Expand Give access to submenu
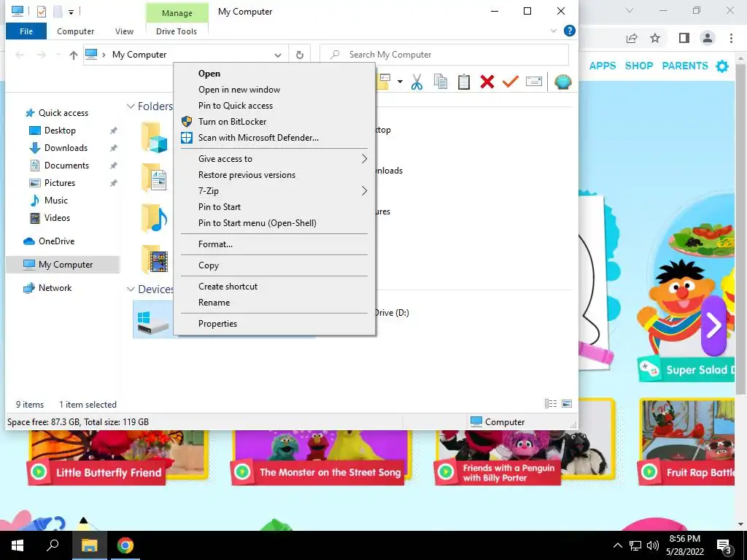 pyautogui.click(x=274, y=158)
